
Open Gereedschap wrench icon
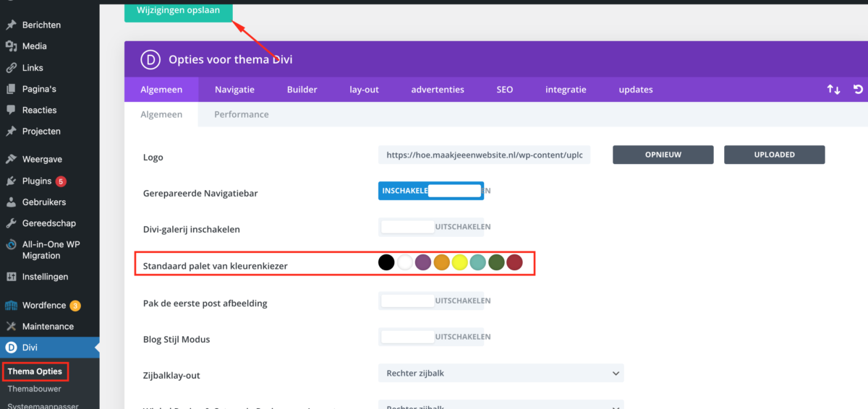coord(11,223)
